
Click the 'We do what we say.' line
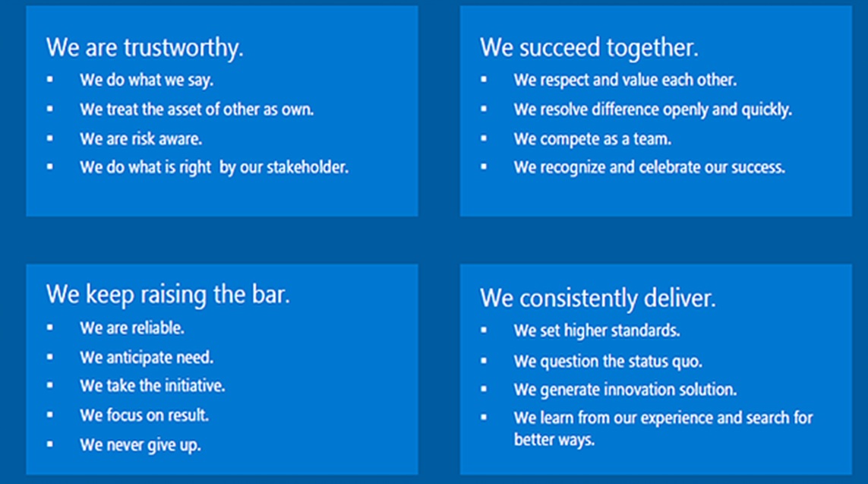(x=147, y=81)
